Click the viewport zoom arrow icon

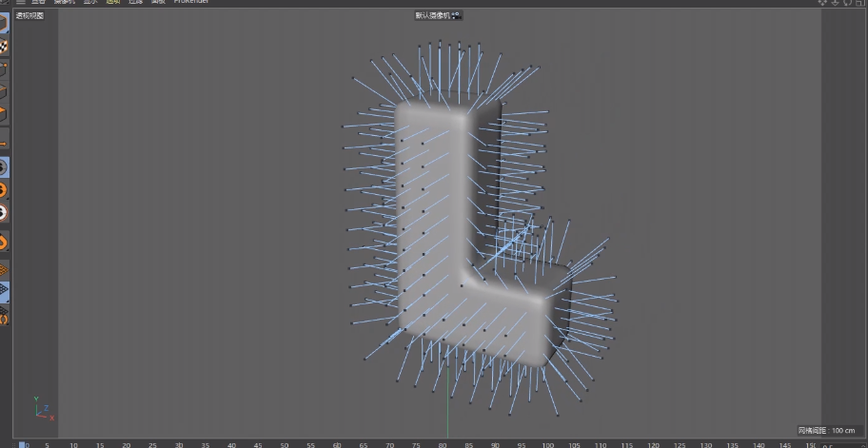(x=836, y=2)
